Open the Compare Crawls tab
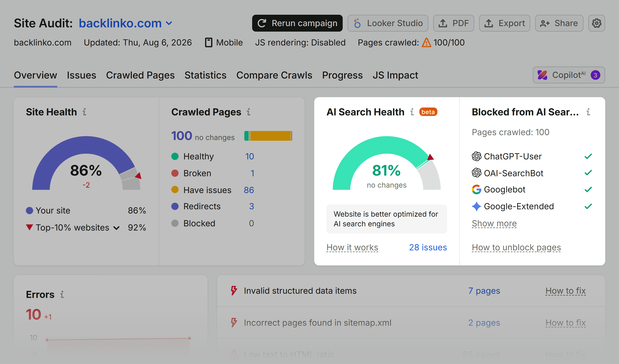Image resolution: width=619 pixels, height=364 pixels. (x=274, y=75)
